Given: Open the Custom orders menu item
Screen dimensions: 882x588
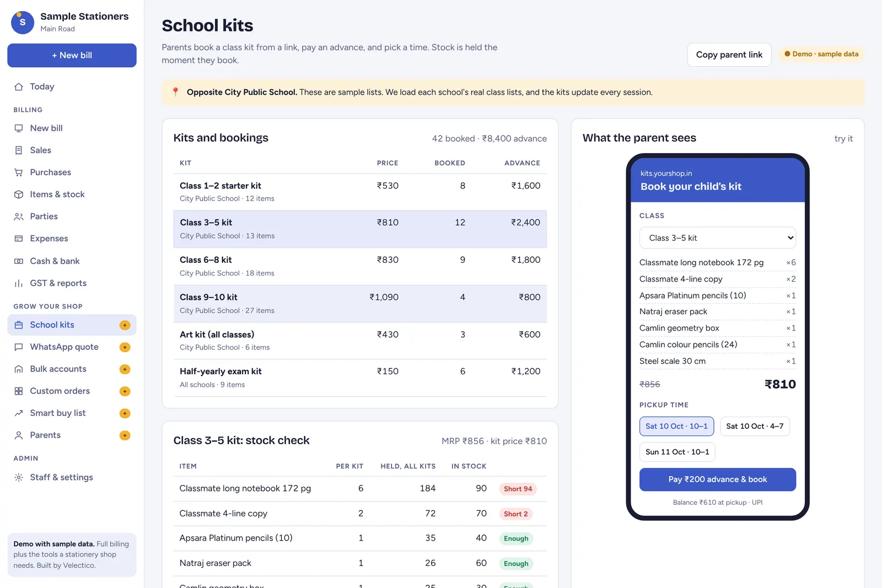Looking at the screenshot, I should (x=72, y=391).
